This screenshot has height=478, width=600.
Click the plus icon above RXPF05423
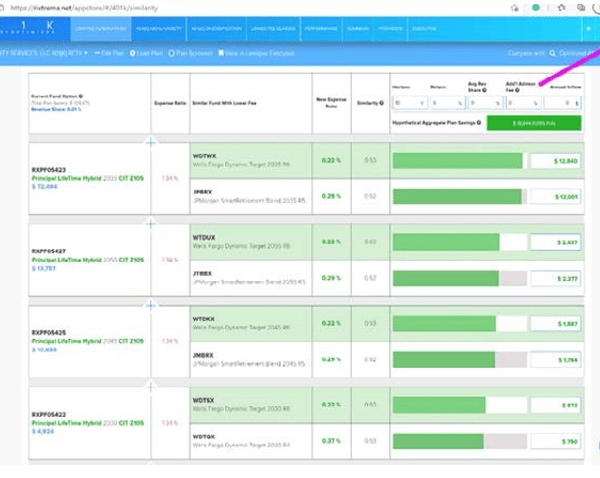[x=151, y=143]
